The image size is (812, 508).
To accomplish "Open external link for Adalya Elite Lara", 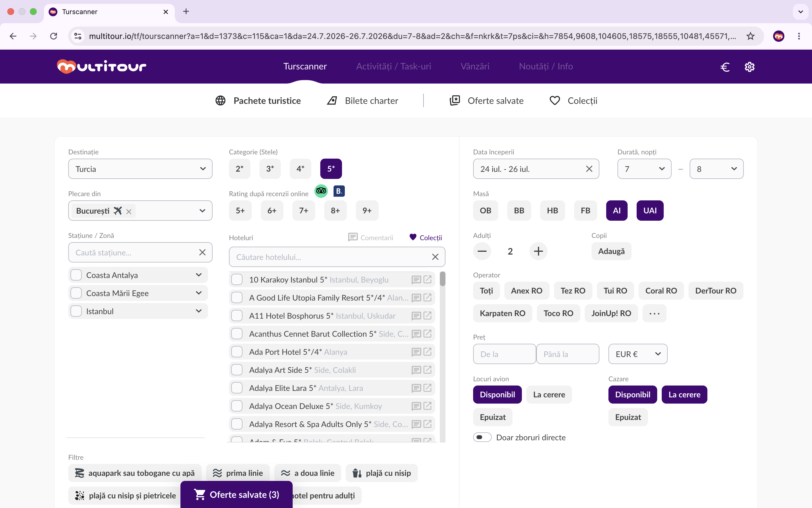I will click(427, 388).
